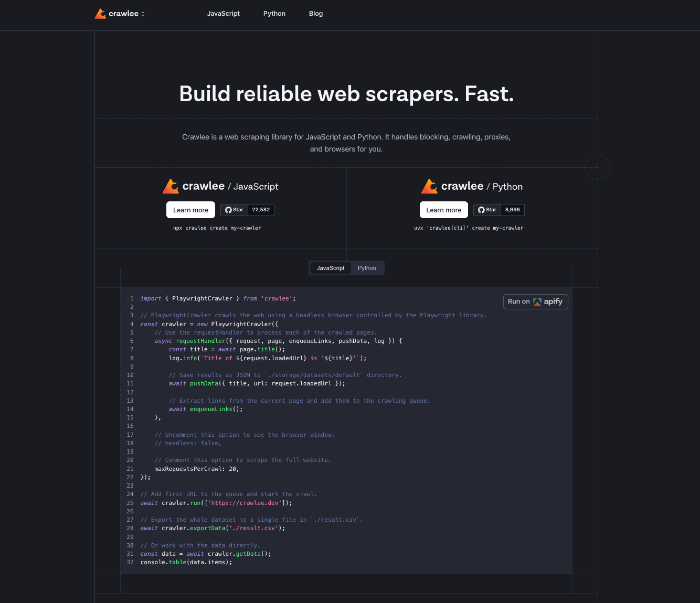Open the 8,696 stargazers count
The width and height of the screenshot is (700, 603).
coord(513,210)
